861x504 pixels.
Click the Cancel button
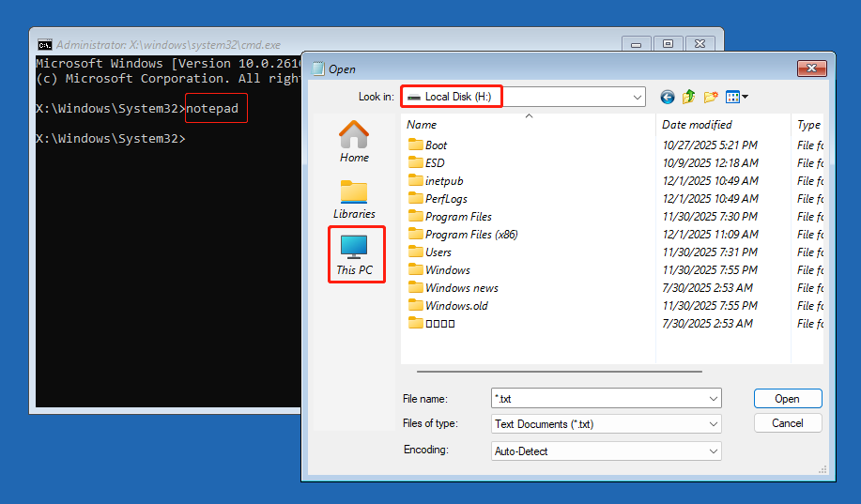788,423
